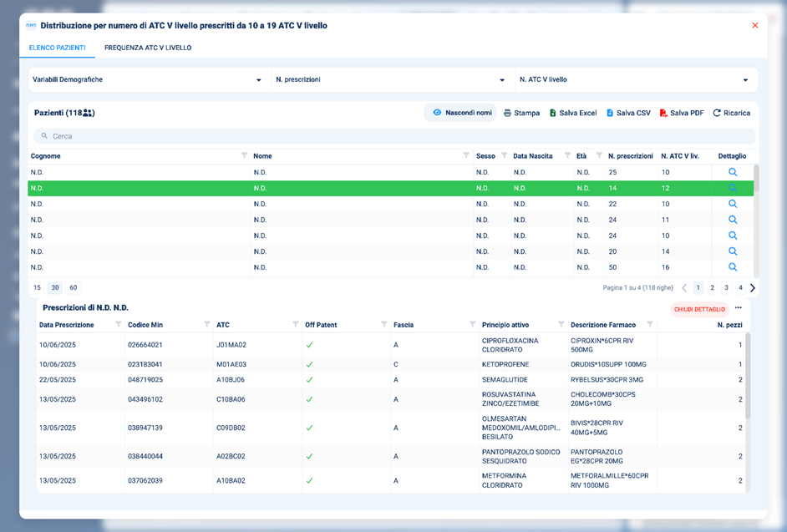Image resolution: width=787 pixels, height=532 pixels.
Task: Set page size to 60 rows
Action: tap(74, 287)
